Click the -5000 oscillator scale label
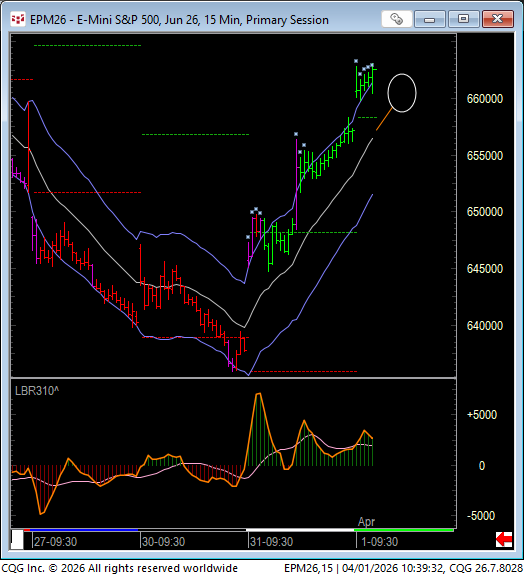The width and height of the screenshot is (524, 576). click(x=481, y=516)
